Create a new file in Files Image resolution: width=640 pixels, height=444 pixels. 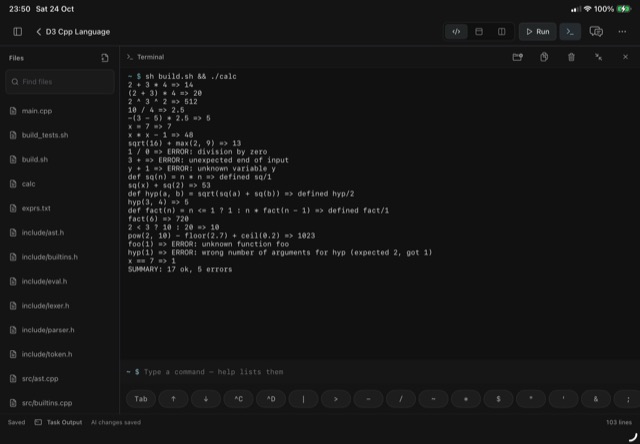point(105,58)
